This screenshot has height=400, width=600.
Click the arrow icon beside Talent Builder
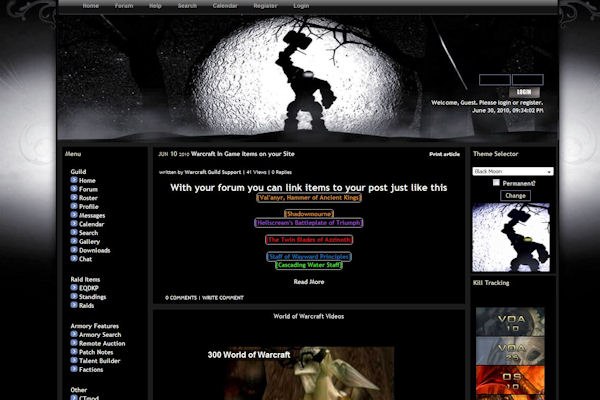74,360
